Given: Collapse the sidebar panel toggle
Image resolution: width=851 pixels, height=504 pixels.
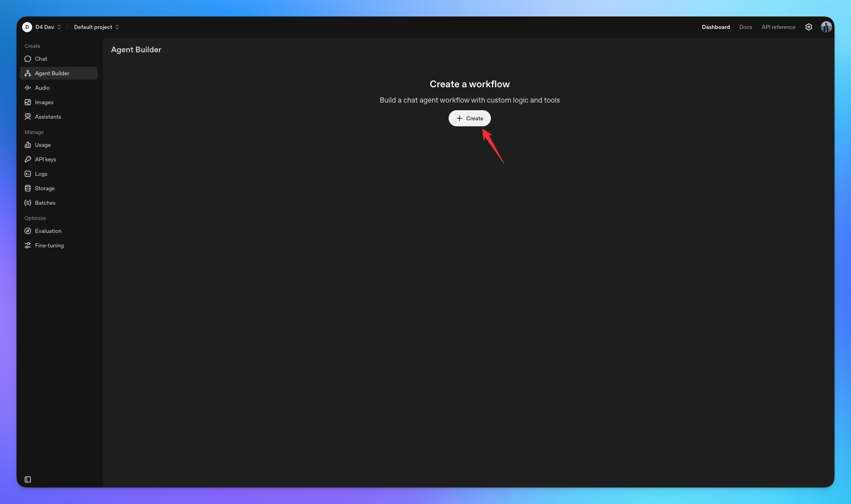Looking at the screenshot, I should [28, 479].
